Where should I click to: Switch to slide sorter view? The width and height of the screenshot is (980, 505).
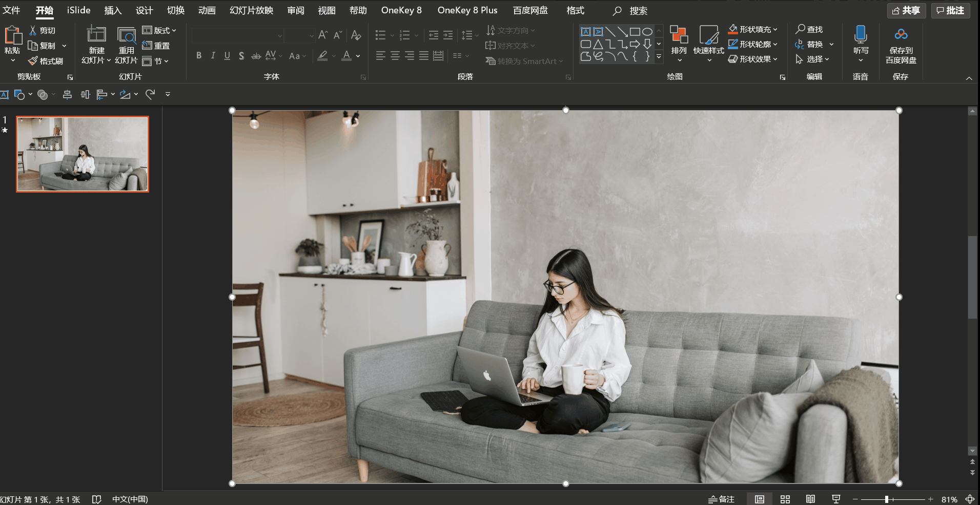coord(785,499)
